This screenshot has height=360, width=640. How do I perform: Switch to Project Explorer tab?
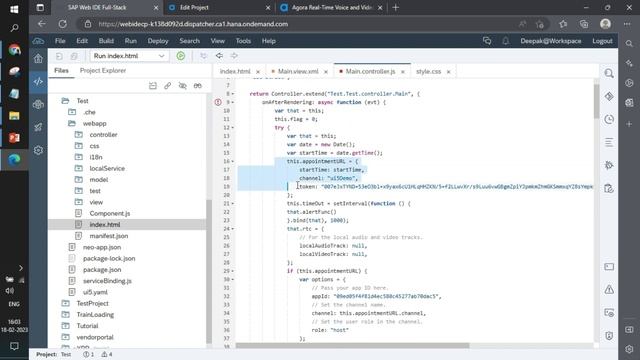[103, 71]
